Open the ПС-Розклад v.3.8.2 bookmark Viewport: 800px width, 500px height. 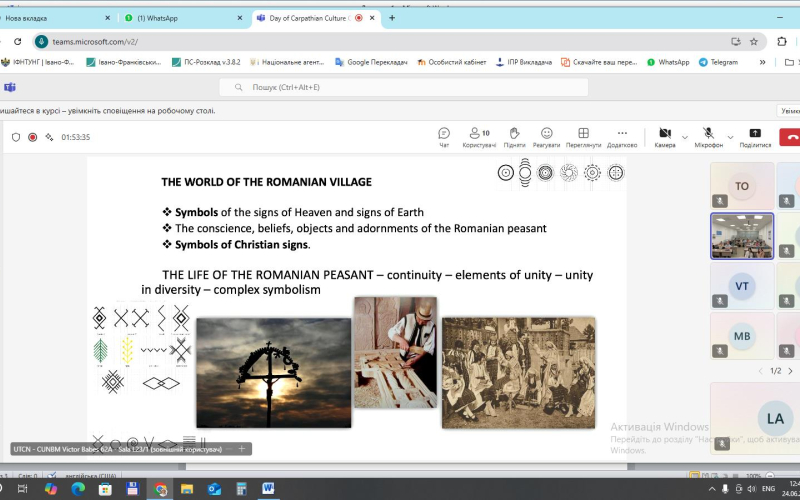(x=206, y=62)
